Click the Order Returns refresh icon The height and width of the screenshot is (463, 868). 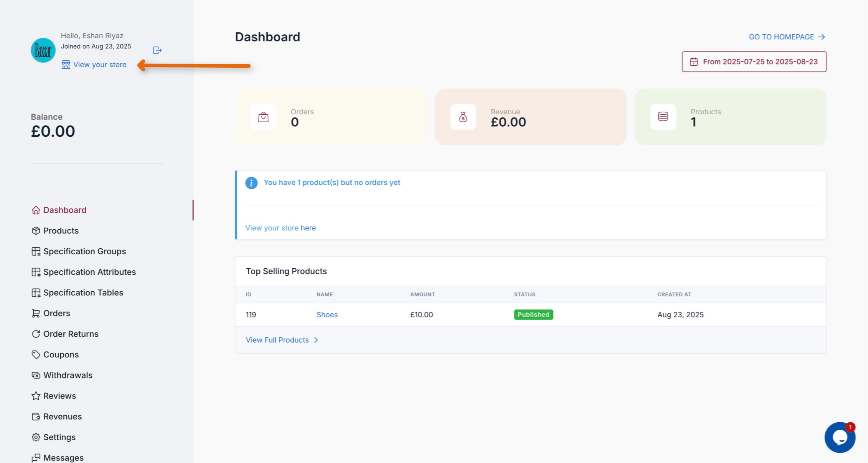[36, 334]
